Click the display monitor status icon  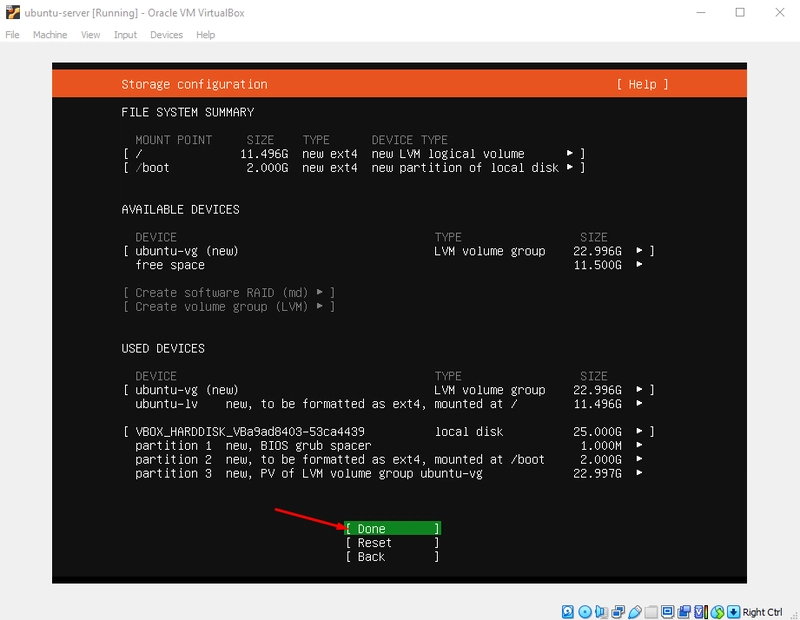coord(667,612)
